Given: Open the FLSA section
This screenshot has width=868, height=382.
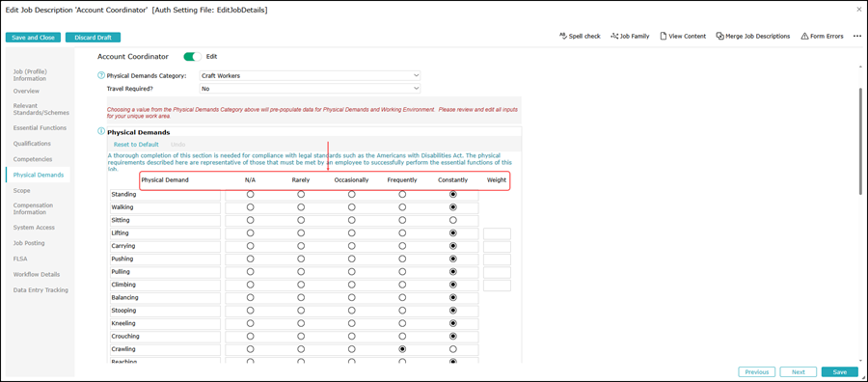Looking at the screenshot, I should tap(20, 259).
